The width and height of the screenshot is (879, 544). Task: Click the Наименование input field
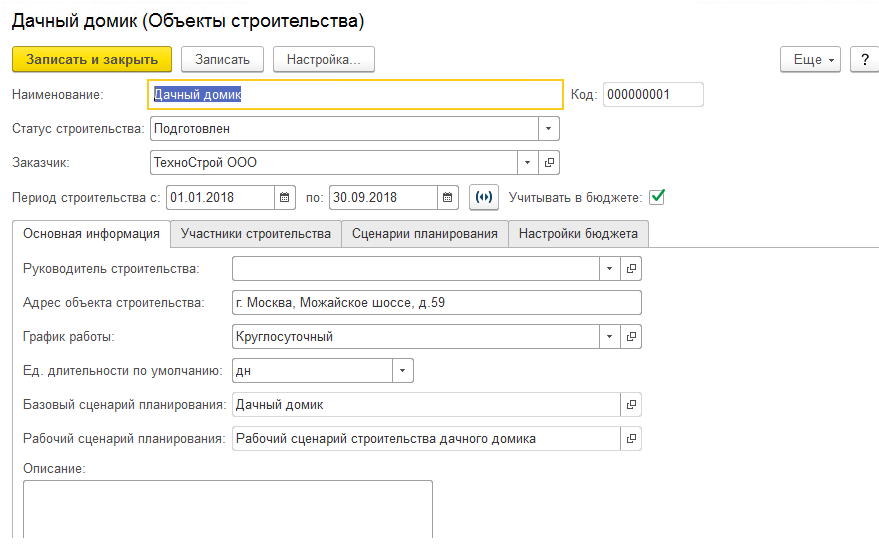click(355, 94)
